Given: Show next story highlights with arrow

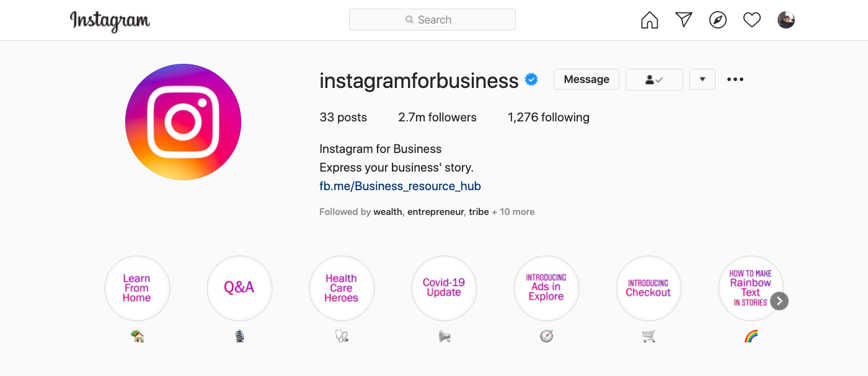Looking at the screenshot, I should tap(779, 301).
